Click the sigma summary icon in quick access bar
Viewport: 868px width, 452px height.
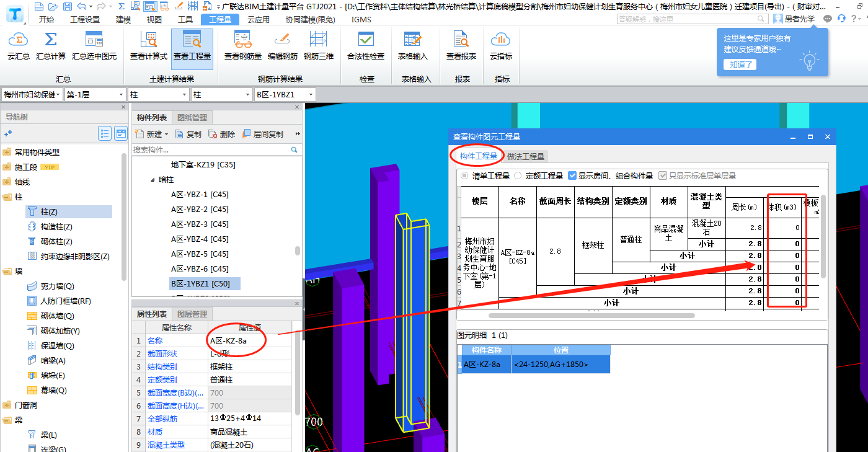(121, 7)
